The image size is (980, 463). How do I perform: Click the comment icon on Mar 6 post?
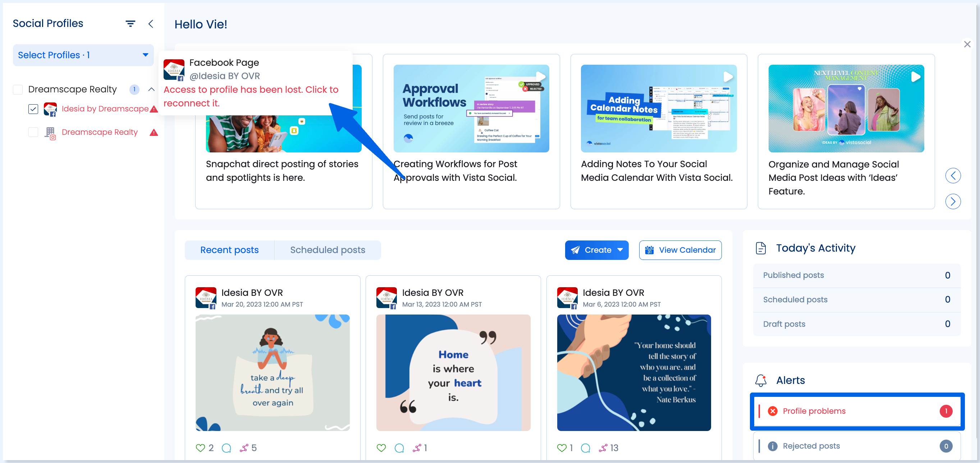coord(586,448)
